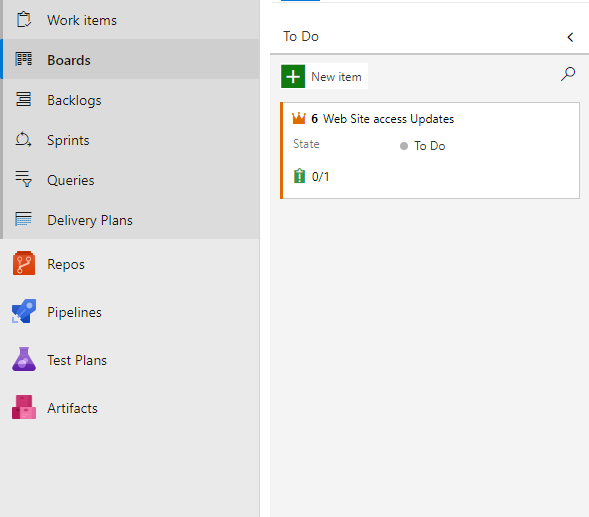
Task: Click the Boards grid icon
Action: [23, 59]
